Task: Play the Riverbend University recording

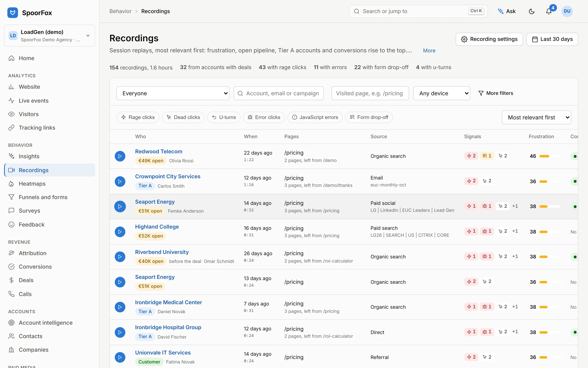Action: pyautogui.click(x=120, y=257)
